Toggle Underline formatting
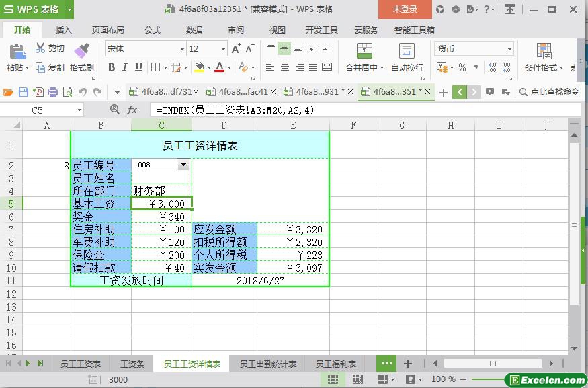 pos(138,67)
